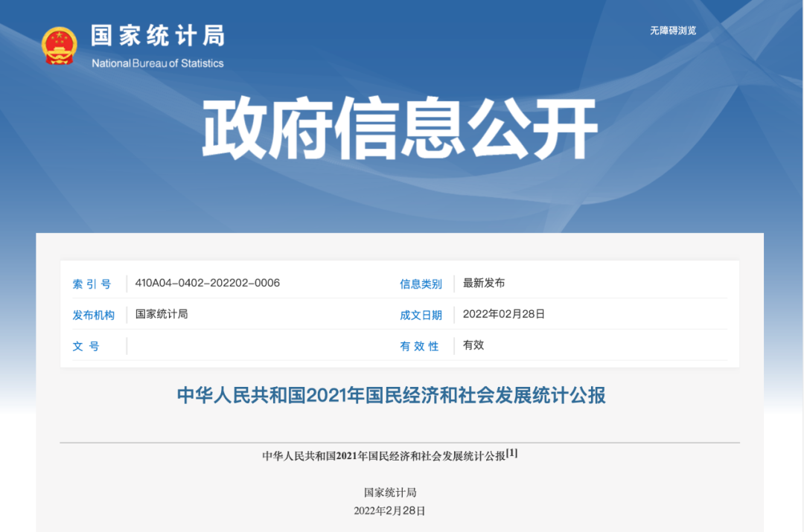Click National Bureau of Statistics text
804x532 pixels.
tap(157, 63)
